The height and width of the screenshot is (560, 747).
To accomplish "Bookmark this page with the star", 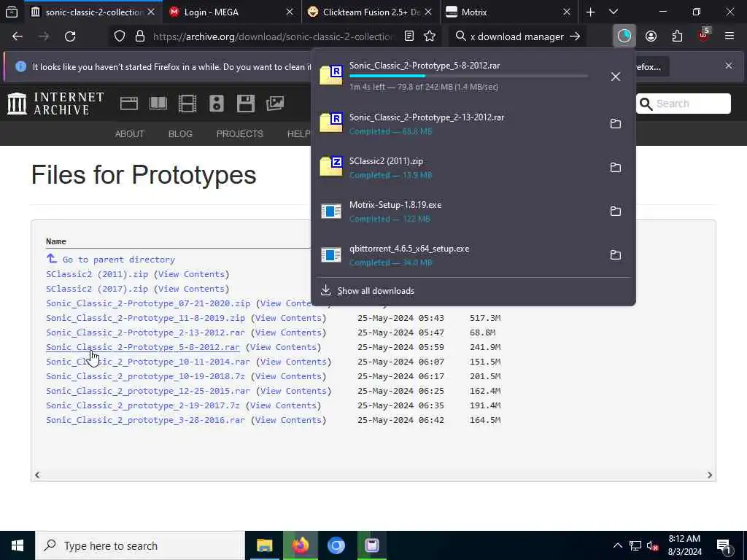I will (x=429, y=36).
